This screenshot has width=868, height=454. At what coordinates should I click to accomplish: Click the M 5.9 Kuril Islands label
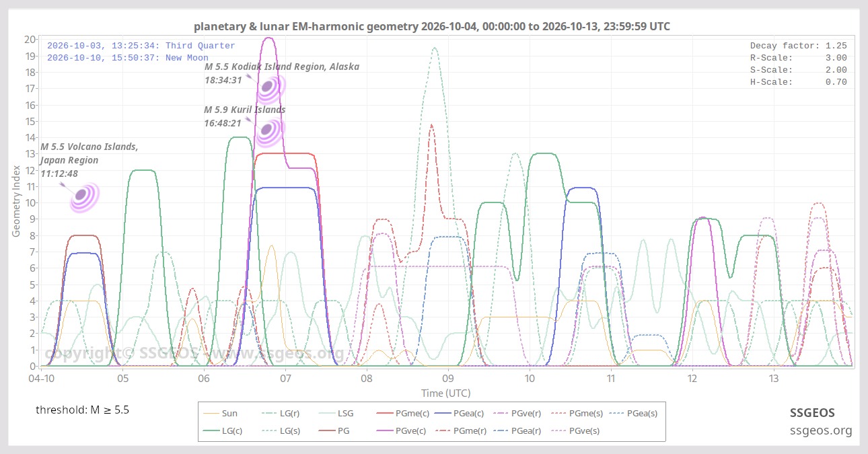245,116
